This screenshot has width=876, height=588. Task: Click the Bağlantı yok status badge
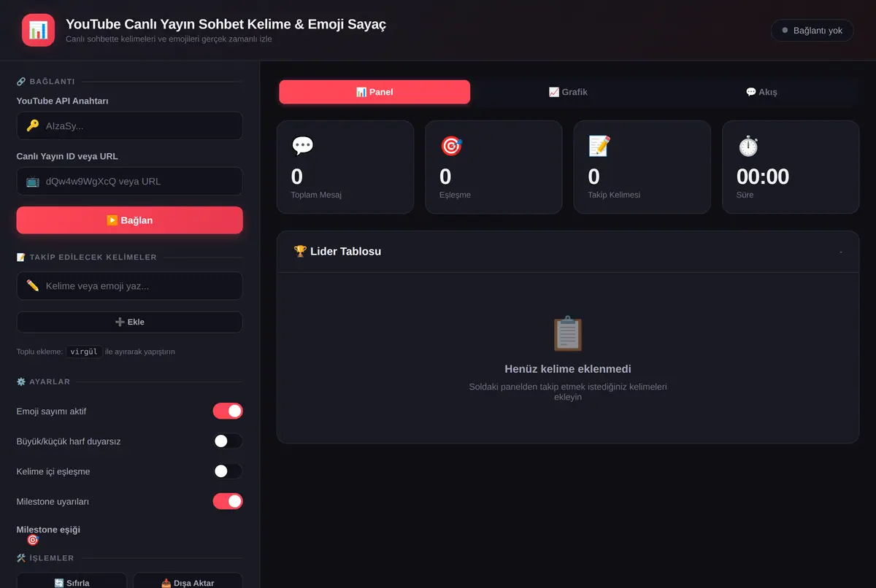pyautogui.click(x=812, y=31)
